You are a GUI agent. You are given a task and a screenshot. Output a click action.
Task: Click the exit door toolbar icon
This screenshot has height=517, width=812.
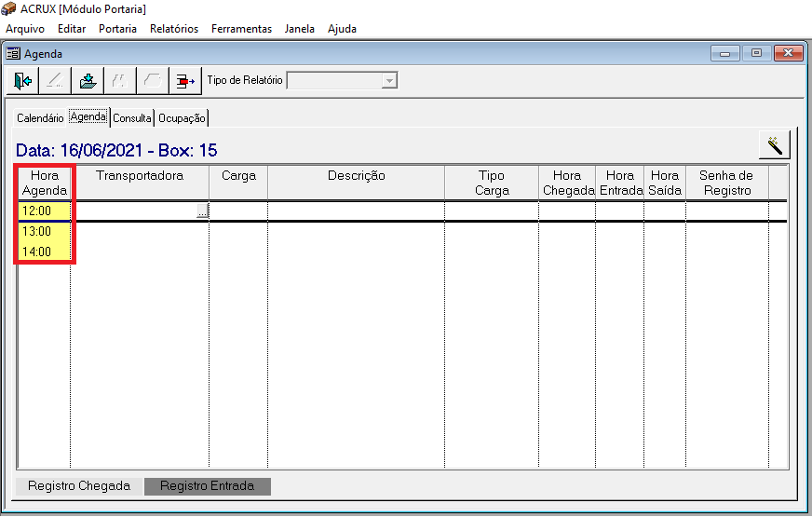coord(22,81)
